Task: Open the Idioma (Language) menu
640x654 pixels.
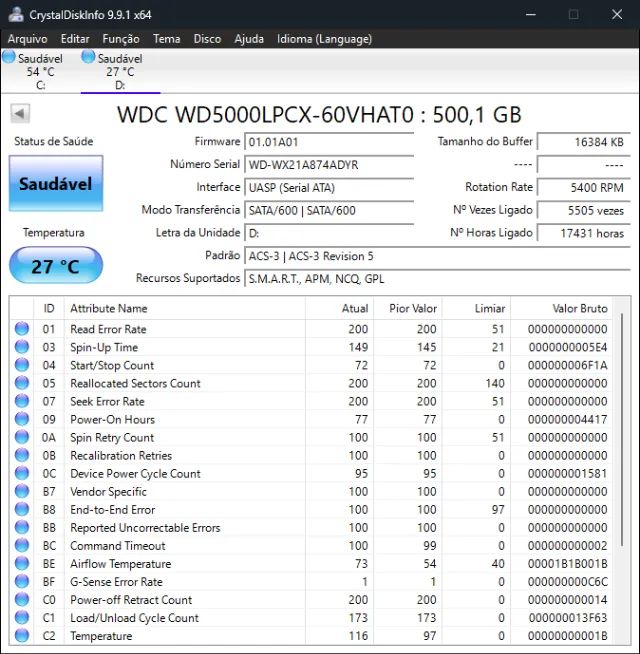Action: tap(325, 39)
